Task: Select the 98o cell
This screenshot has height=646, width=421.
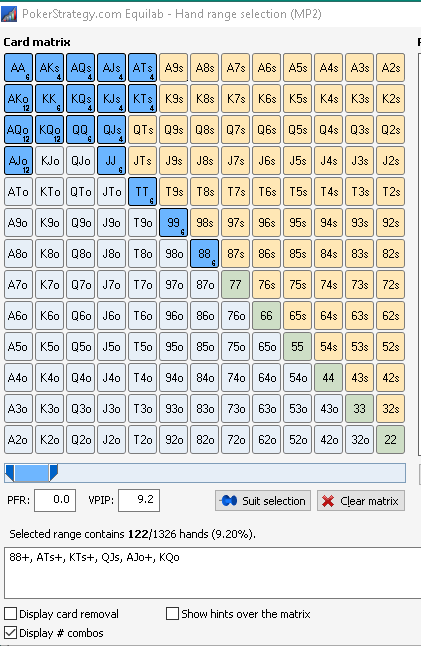Action: point(174,253)
